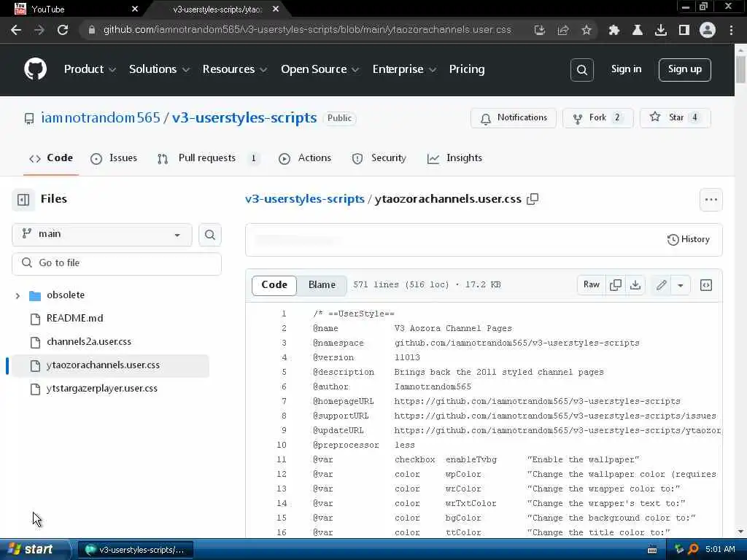Collapse the Files side panel icon

coord(23,200)
